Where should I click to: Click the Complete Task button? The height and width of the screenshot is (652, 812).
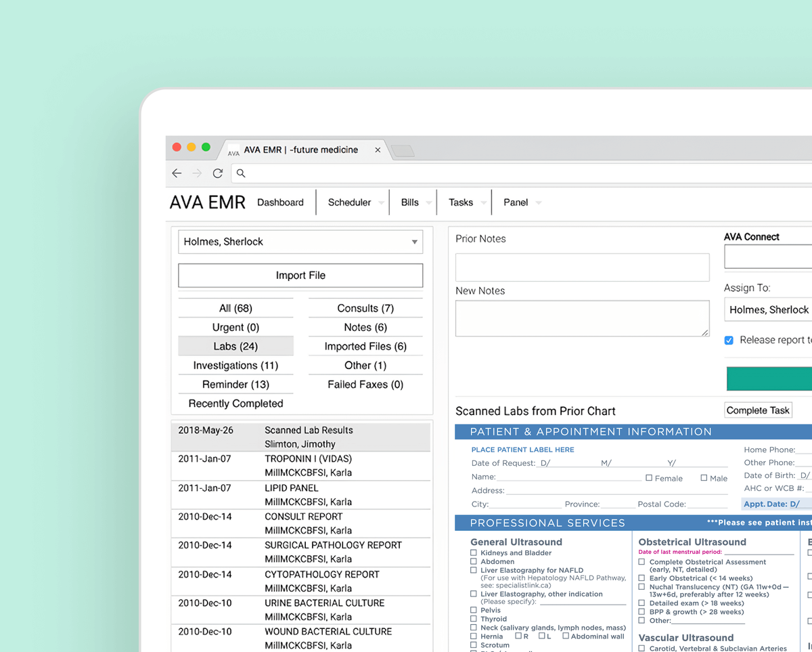[758, 410]
